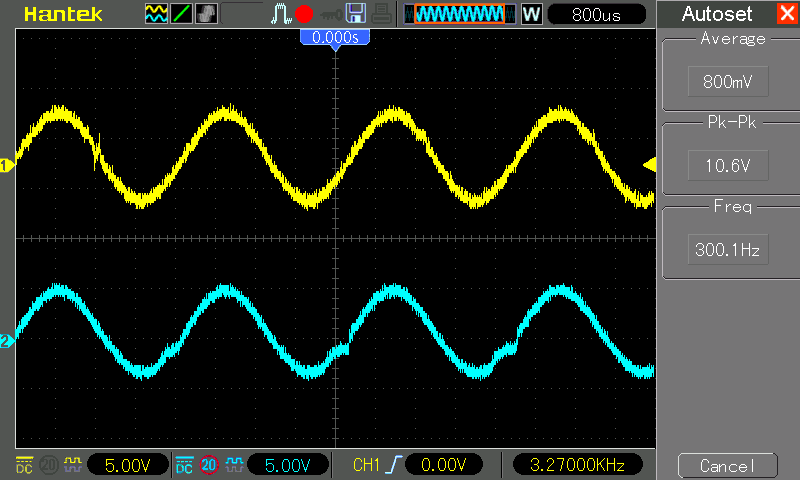Image resolution: width=800 pixels, height=480 pixels.
Task: Click the Hantek brand logo
Action: click(63, 14)
